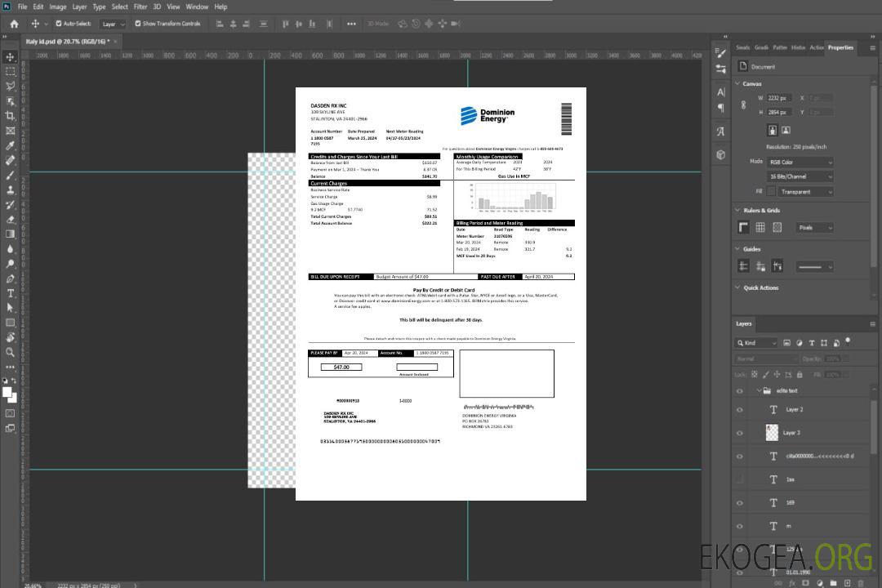The width and height of the screenshot is (882, 588).
Task: Click the Home icon in options bar
Action: [14, 24]
